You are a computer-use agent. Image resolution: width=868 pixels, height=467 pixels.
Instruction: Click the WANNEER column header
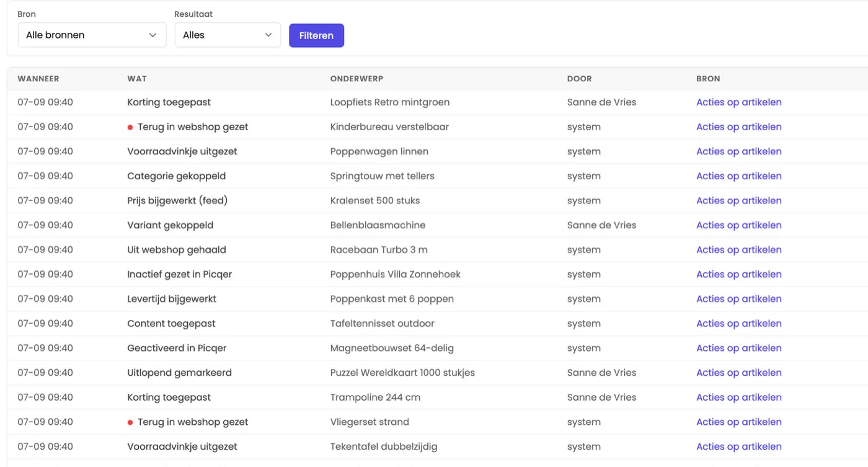pos(38,79)
